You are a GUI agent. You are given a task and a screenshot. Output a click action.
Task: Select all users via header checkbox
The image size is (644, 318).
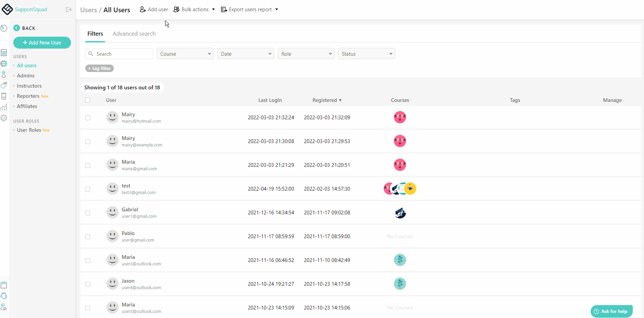[x=88, y=100]
